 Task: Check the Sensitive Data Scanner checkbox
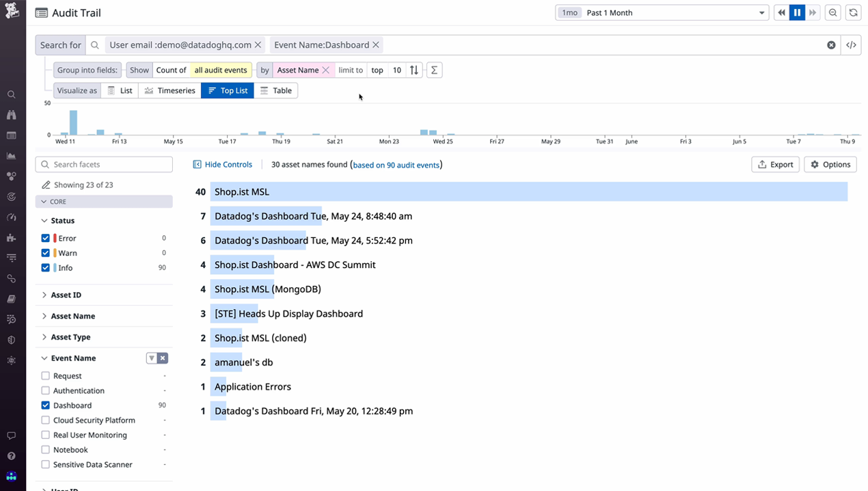tap(45, 465)
